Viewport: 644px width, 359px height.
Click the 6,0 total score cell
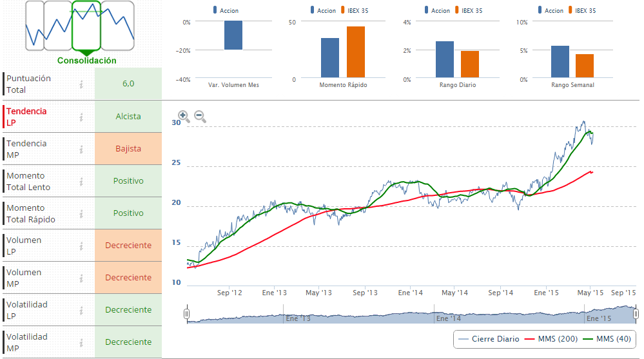pyautogui.click(x=128, y=83)
